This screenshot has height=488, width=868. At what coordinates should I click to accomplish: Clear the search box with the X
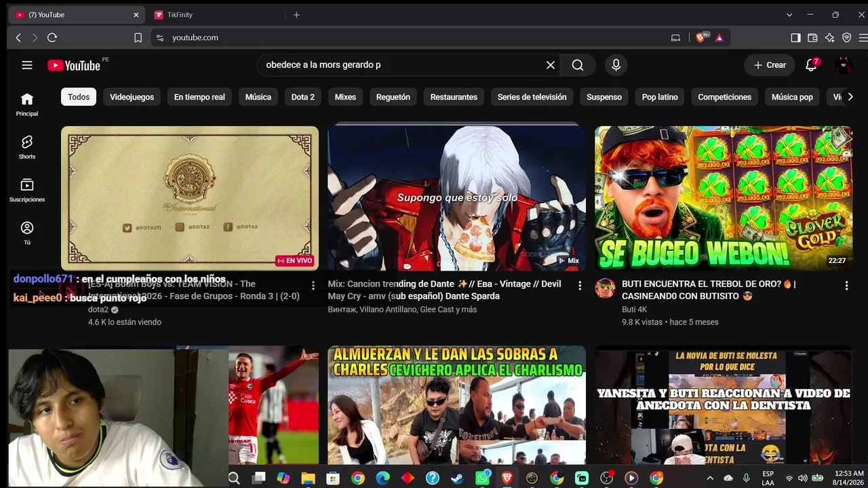pyautogui.click(x=551, y=65)
